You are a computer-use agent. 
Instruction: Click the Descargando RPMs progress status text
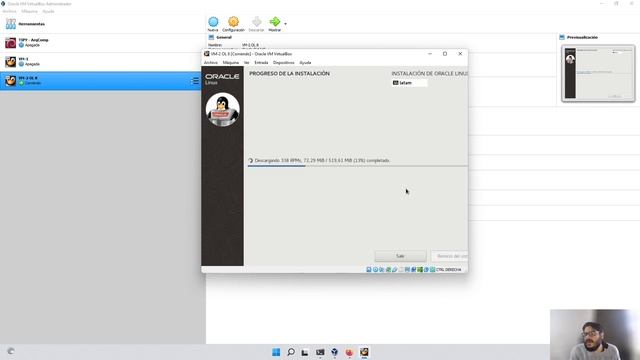click(x=322, y=160)
